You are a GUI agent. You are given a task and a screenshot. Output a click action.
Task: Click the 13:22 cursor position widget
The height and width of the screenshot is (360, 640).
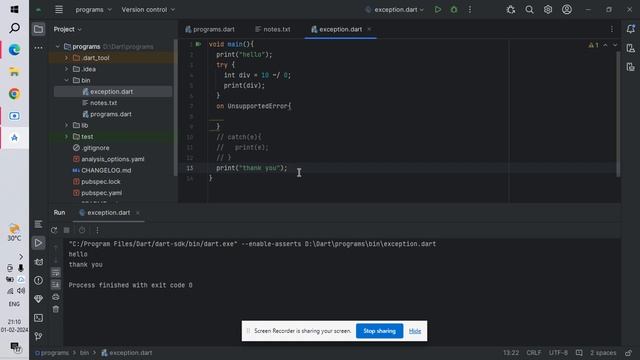(511, 353)
